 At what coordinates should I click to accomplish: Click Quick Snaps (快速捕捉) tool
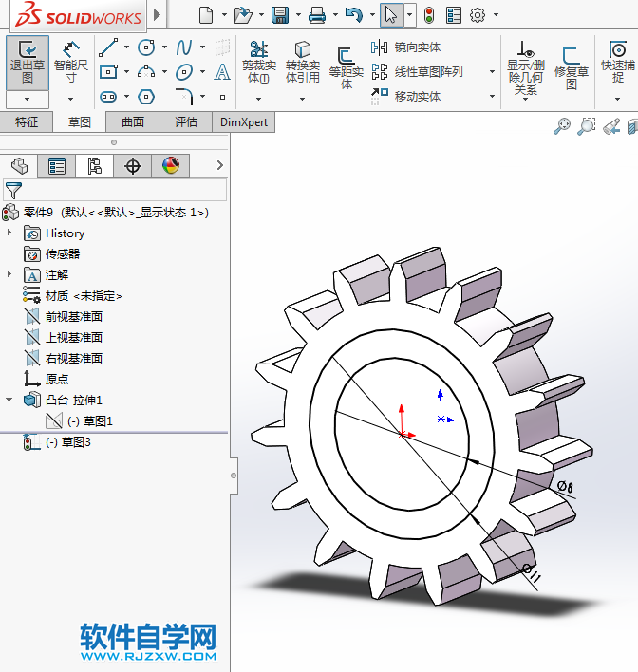click(x=617, y=63)
